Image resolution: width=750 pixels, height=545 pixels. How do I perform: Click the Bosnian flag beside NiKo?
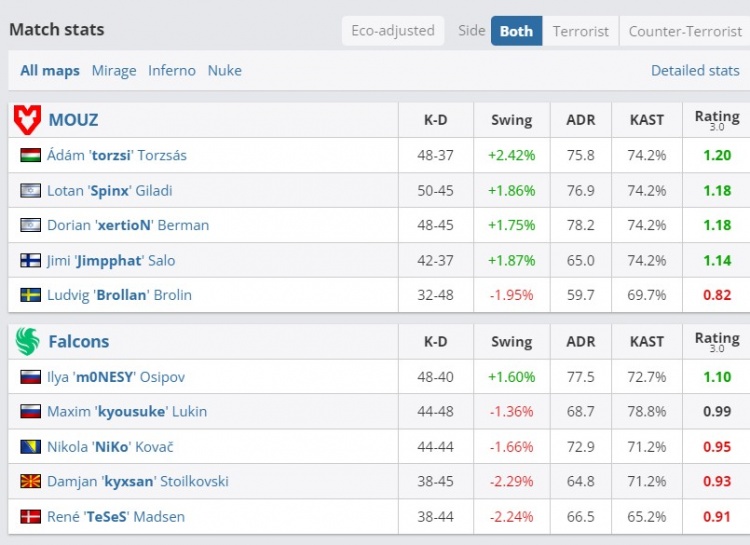[30, 447]
